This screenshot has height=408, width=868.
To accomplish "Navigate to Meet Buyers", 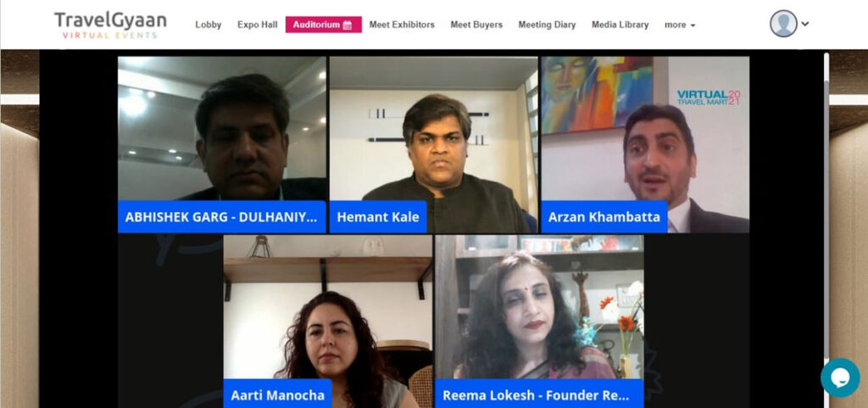I will (x=476, y=25).
